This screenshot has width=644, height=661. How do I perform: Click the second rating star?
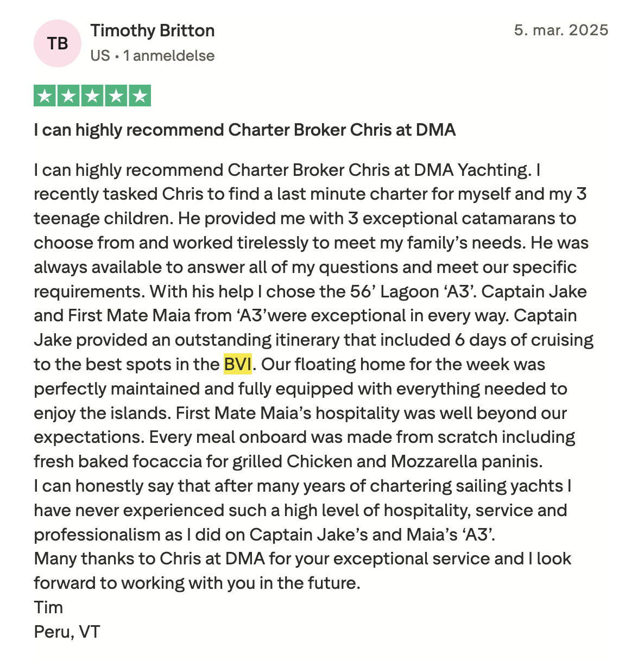click(x=68, y=96)
